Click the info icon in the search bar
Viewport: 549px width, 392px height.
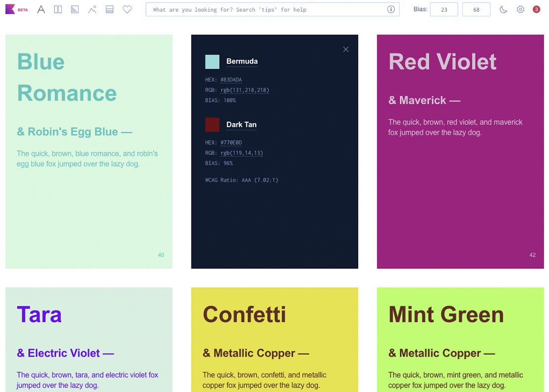pyautogui.click(x=391, y=8)
